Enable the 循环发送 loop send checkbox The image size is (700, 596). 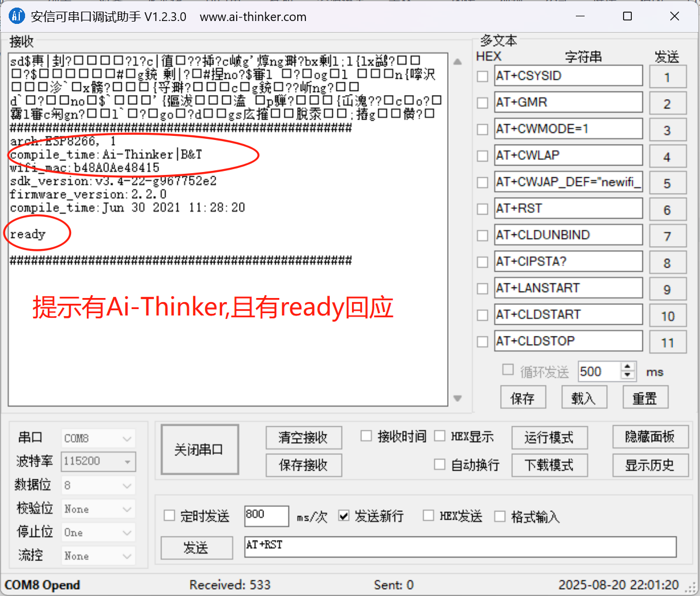click(x=508, y=370)
